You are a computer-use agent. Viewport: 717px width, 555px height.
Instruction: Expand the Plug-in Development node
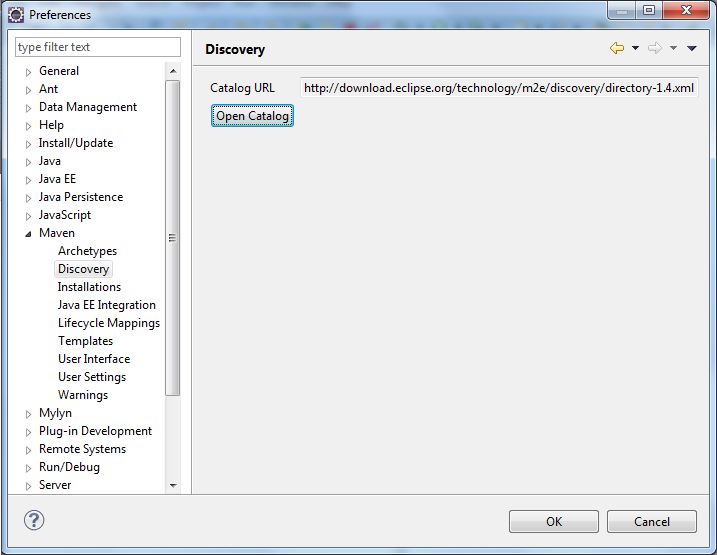(28, 432)
